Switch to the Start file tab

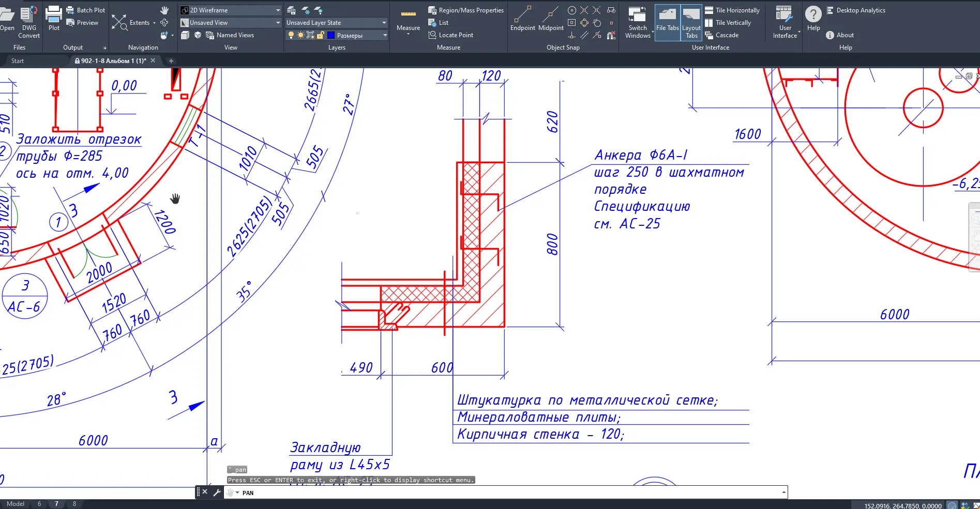pyautogui.click(x=18, y=61)
